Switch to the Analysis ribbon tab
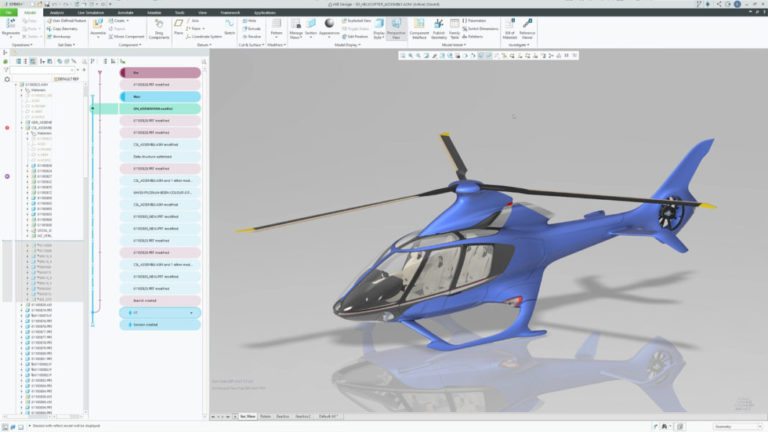 click(56, 12)
